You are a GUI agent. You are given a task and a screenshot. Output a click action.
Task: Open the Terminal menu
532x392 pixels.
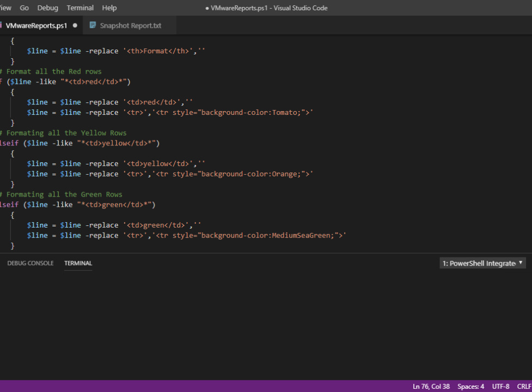[x=80, y=8]
